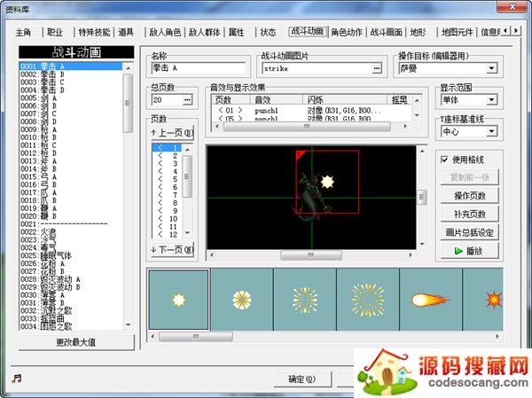532x398 pixels.
Task: Switch to the 状态 tab
Action: click(268, 32)
